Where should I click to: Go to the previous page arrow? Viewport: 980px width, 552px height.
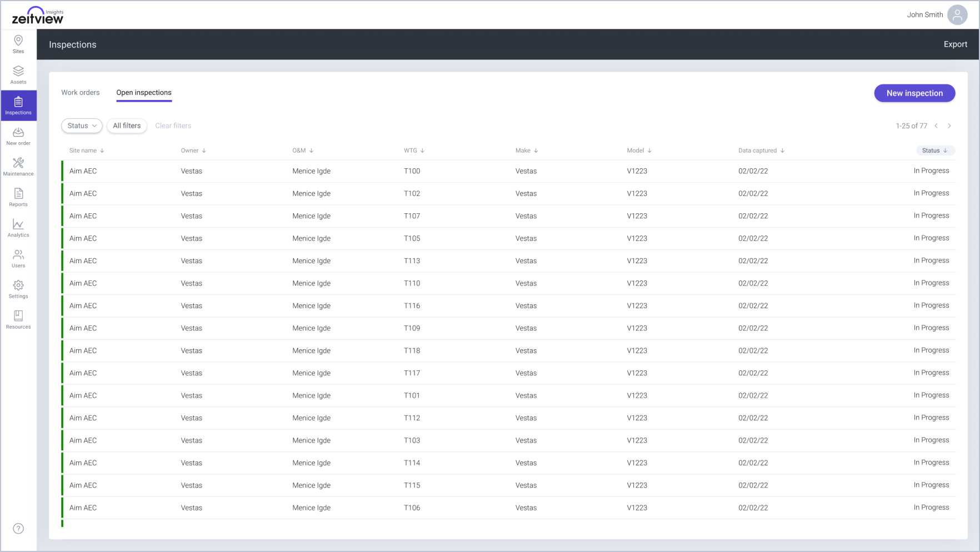(x=936, y=126)
